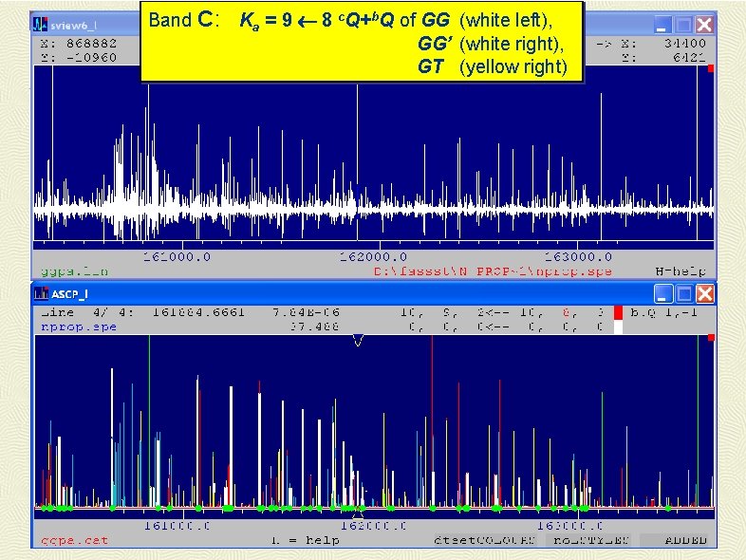This screenshot has height=560, width=746.
Task: Select the top cursor triangle marker in ASCP_l
Action: pyautogui.click(x=358, y=340)
